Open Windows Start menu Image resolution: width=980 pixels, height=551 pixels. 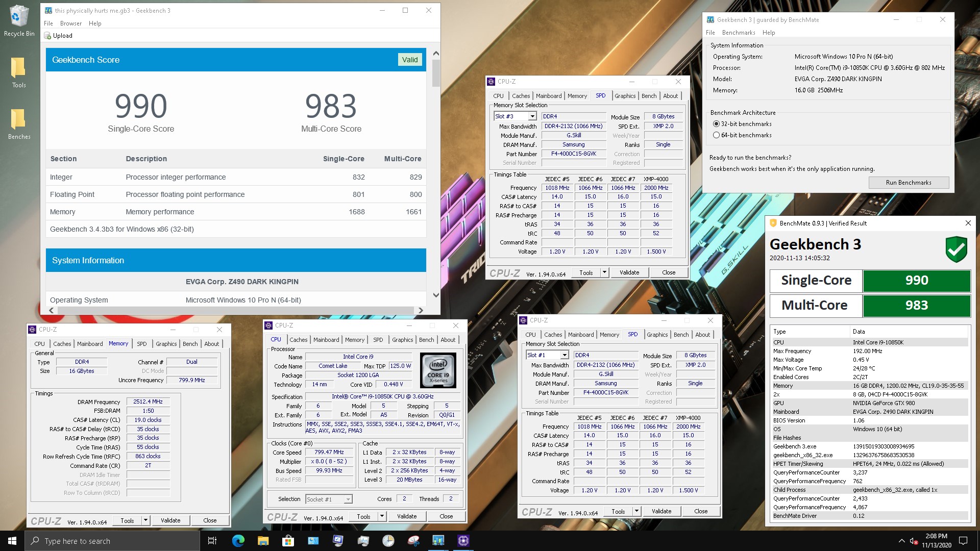point(12,541)
